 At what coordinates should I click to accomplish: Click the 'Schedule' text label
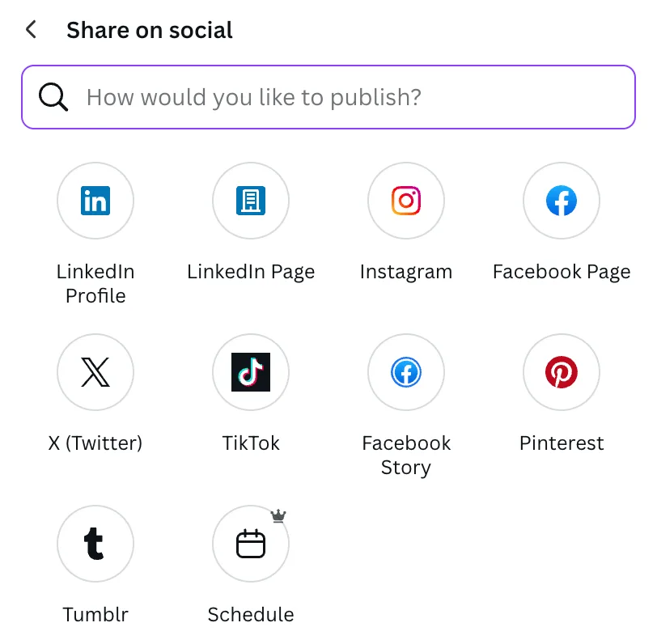click(x=251, y=615)
